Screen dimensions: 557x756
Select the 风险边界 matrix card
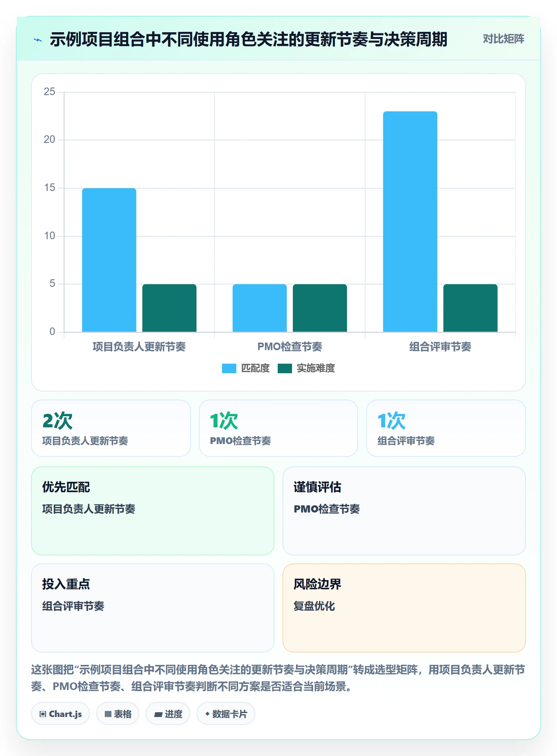[x=404, y=608]
